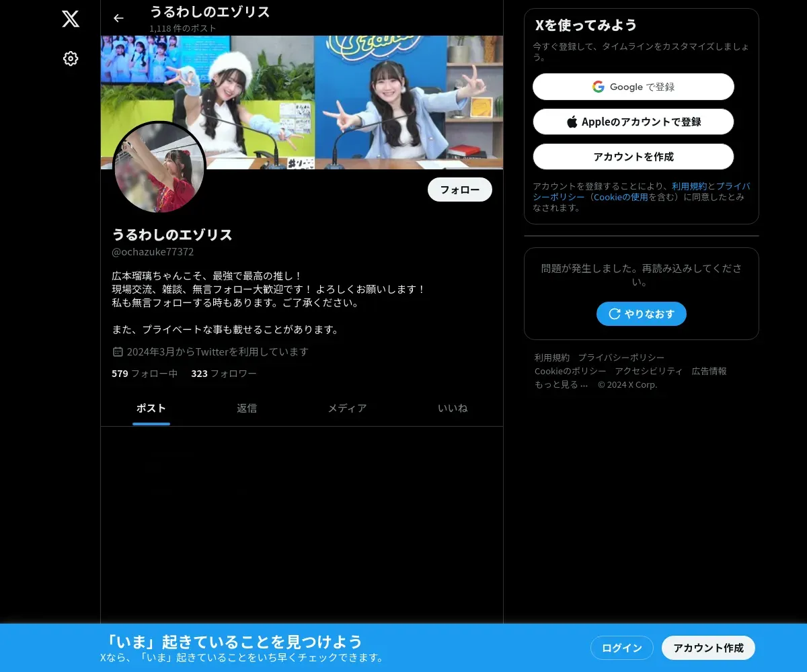Viewport: 807px width, 672px height.
Task: Expand footer もっと見る menu
Action: [562, 384]
